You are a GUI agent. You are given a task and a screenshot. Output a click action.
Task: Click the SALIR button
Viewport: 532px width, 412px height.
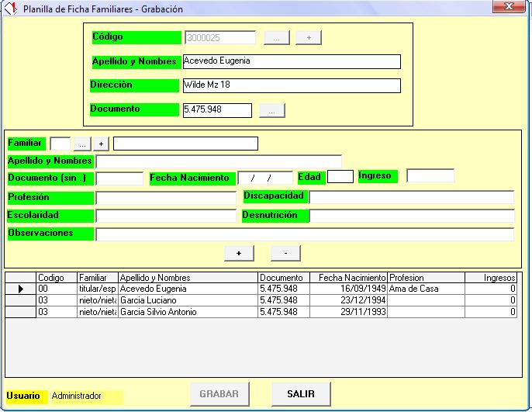click(x=301, y=394)
